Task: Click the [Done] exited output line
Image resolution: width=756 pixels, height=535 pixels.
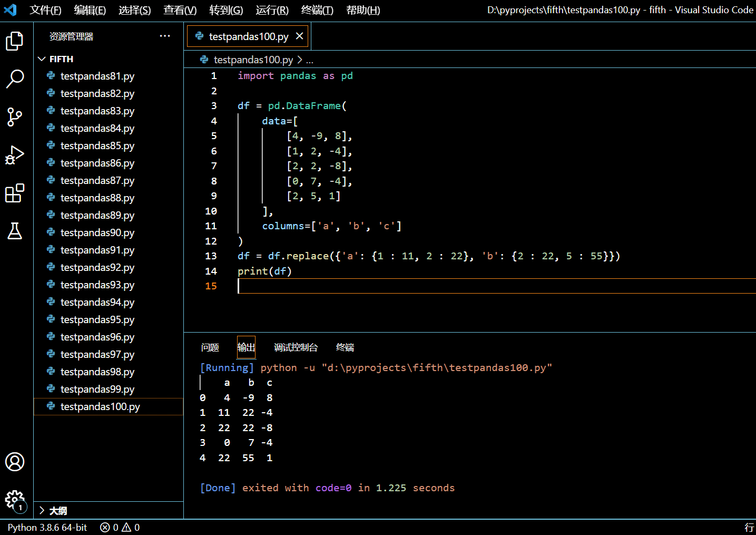Action: (x=327, y=488)
